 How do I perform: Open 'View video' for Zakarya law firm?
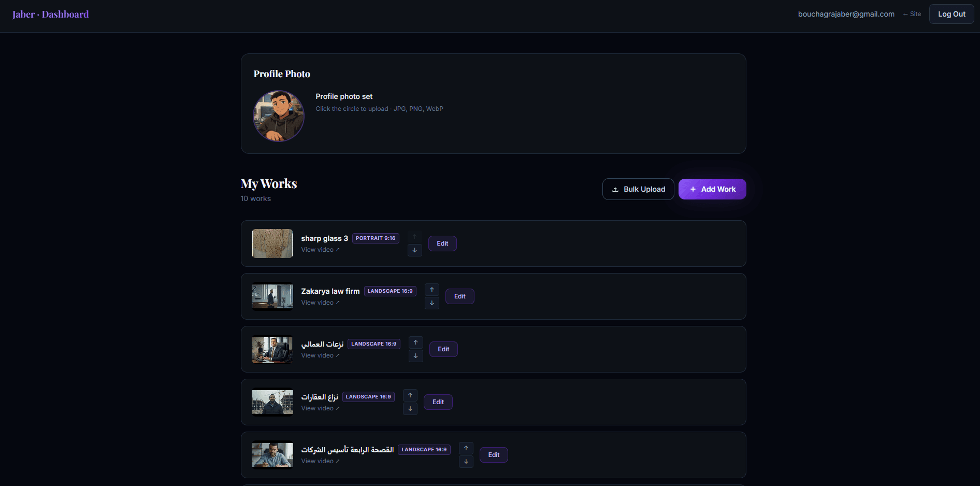(320, 303)
